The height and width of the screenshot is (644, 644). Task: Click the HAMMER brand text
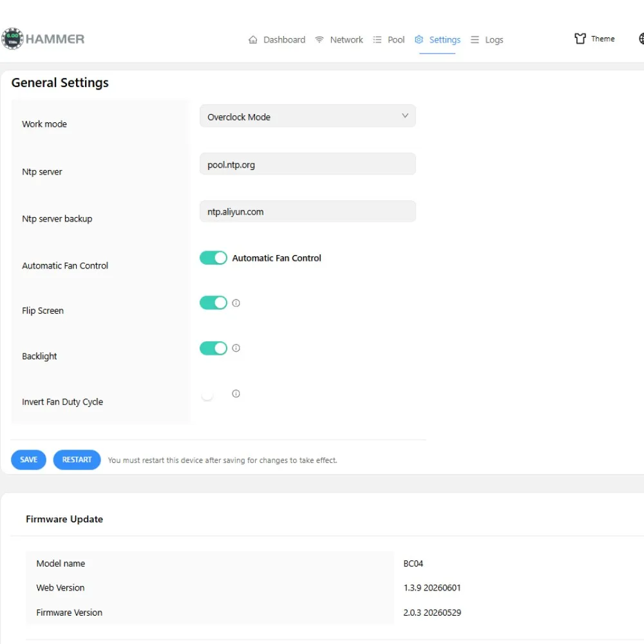(x=55, y=39)
